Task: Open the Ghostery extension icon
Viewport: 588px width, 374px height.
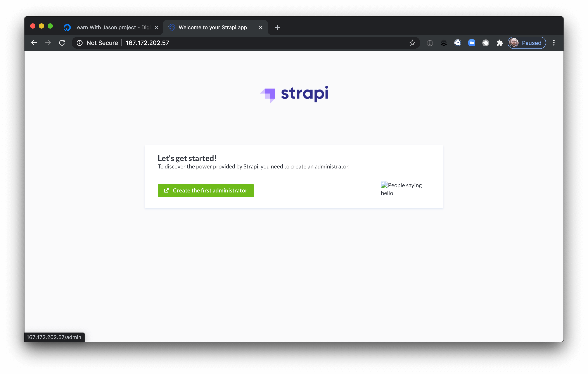Action: click(x=486, y=43)
